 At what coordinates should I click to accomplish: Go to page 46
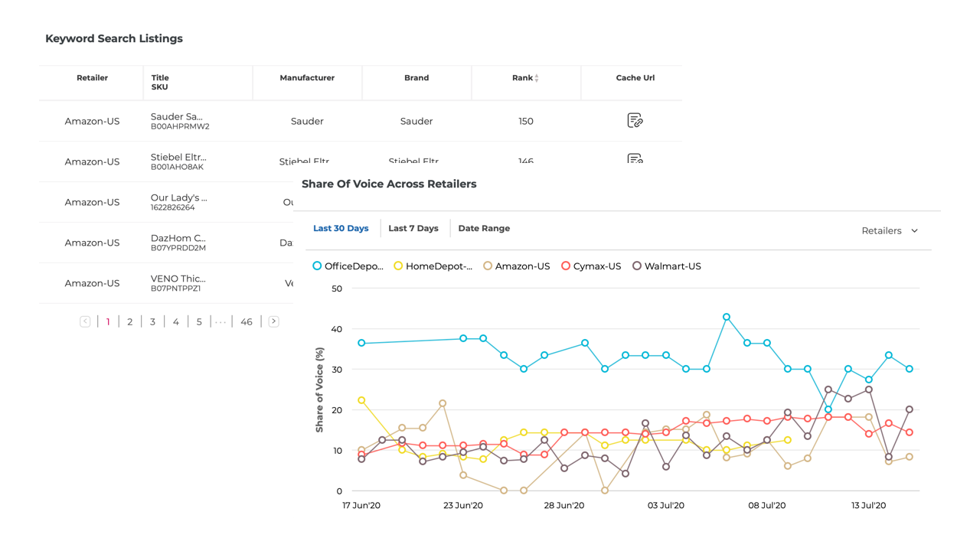[246, 322]
